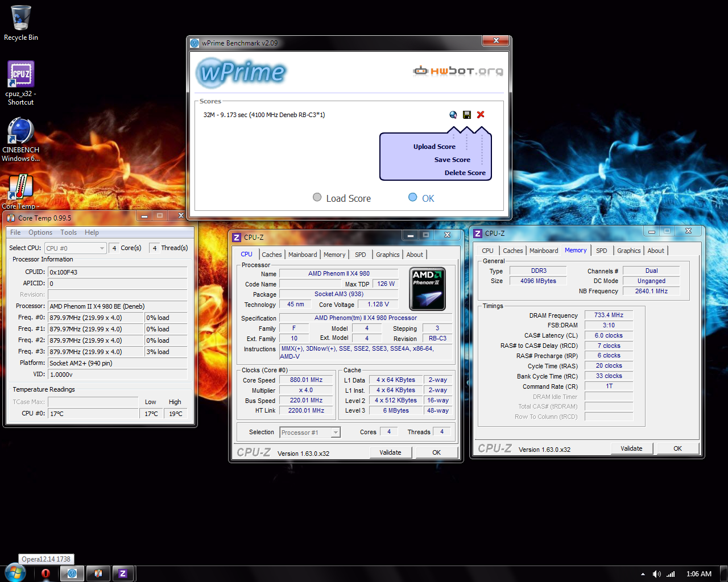Click the 32M - 9.173 sec score entry
This screenshot has width=728, height=582.
pyautogui.click(x=264, y=115)
